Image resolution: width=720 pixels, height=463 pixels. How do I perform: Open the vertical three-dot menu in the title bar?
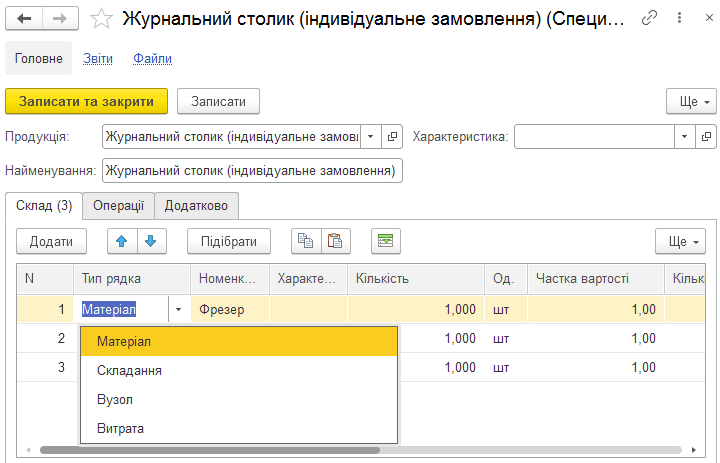[x=679, y=18]
